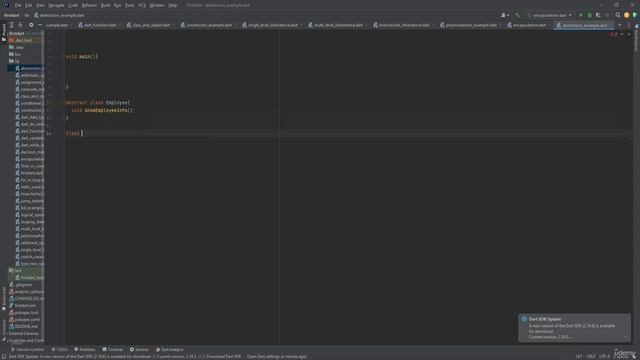Viewport: 640px width, 360px height.
Task: Switch to the constructor_example.dart tab
Action: click(209, 25)
